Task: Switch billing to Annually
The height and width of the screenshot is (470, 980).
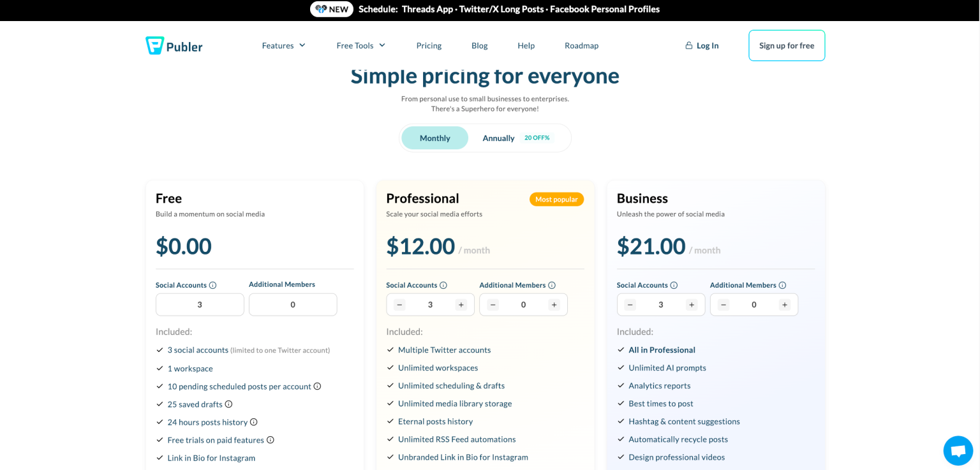Action: point(498,138)
